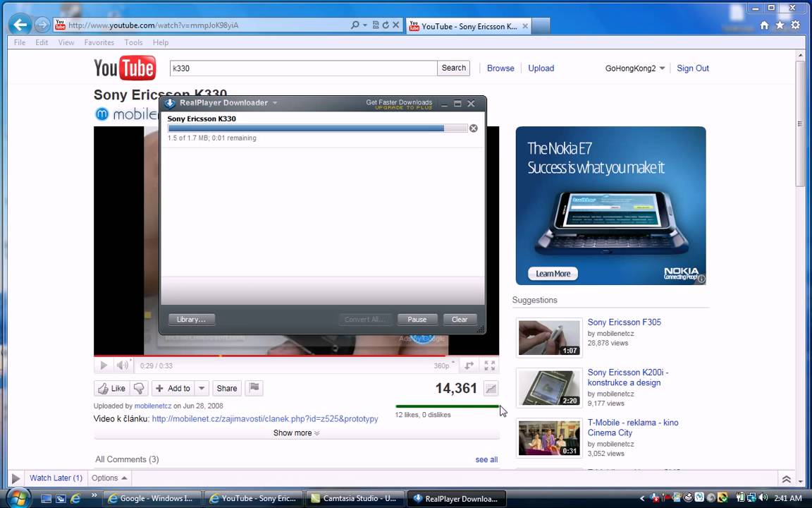Image resolution: width=812 pixels, height=508 pixels.
Task: Open the Edit menu
Action: point(42,42)
